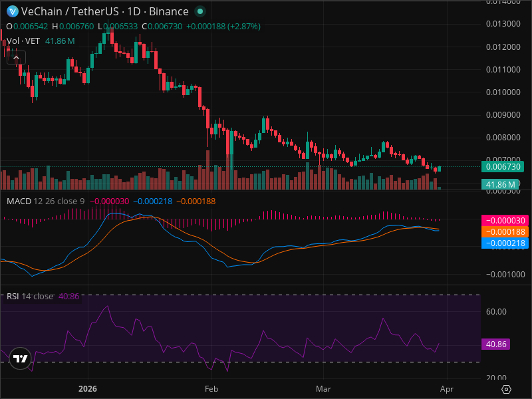The height and width of the screenshot is (399, 532).
Task: Click the 0.012000 price scale label
Action: click(503, 47)
